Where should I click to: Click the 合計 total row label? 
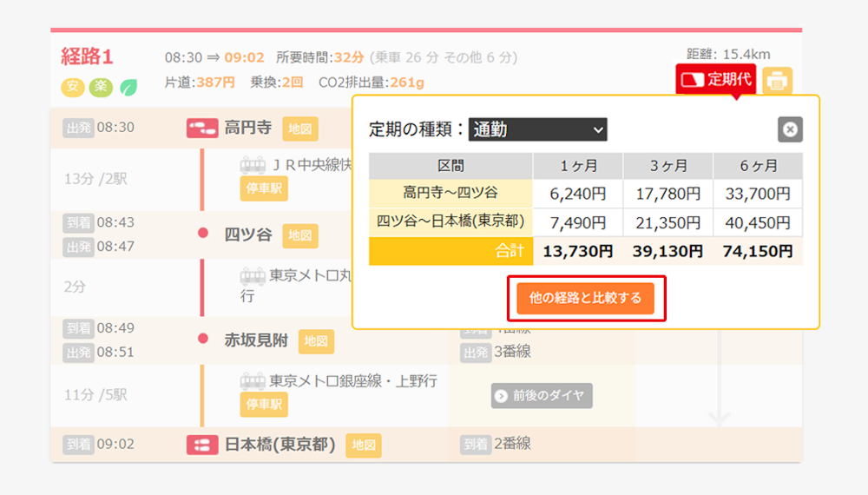(450, 251)
